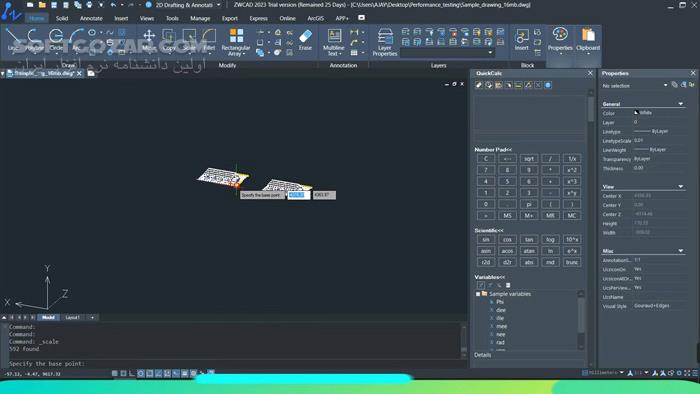Click the pi button on Number Pad

[x=529, y=204]
